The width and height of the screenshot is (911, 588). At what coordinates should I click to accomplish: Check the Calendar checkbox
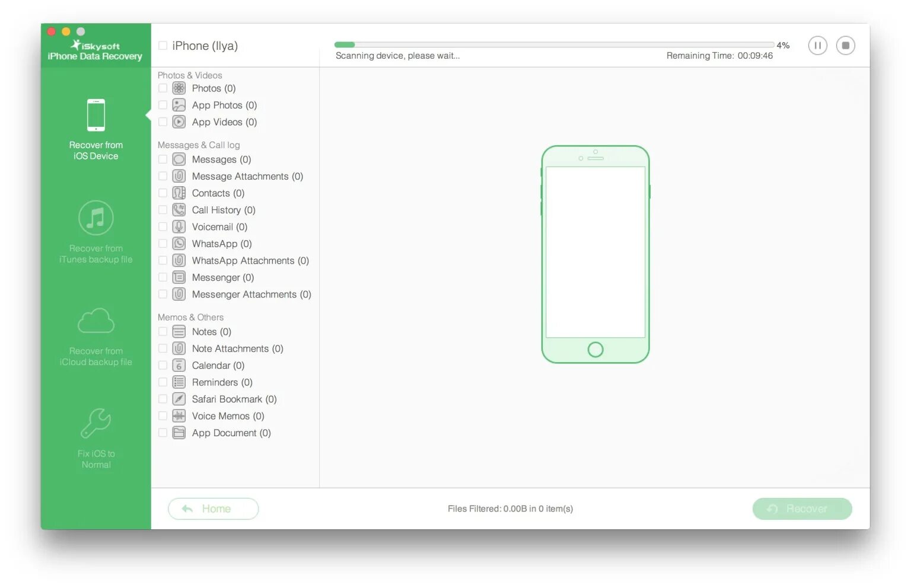(x=163, y=366)
